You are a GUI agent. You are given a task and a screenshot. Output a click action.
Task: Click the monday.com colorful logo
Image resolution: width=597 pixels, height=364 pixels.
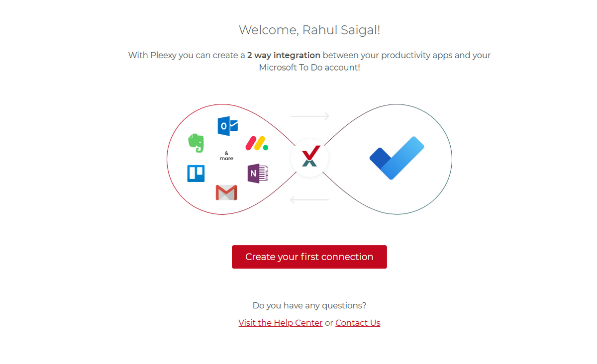pos(257,143)
